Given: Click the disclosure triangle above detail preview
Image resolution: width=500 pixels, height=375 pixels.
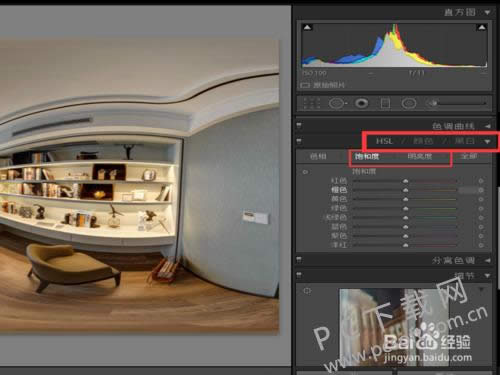Looking at the screenshot, I should [481, 289].
